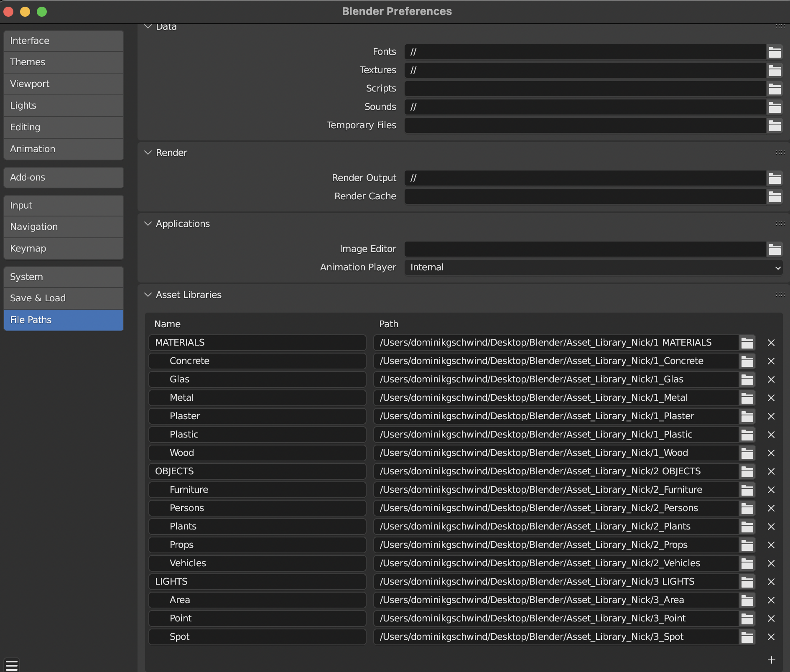
Task: Click the Render Cache path field
Action: click(x=585, y=196)
